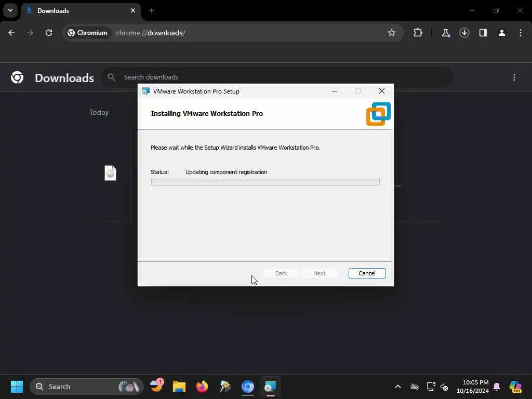Reload the Downloads page

pos(49,33)
